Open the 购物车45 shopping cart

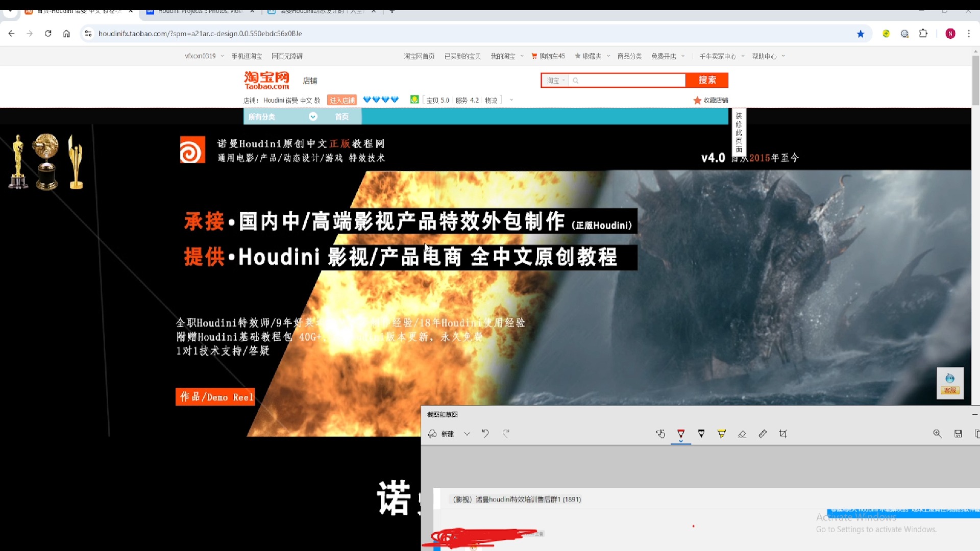pyautogui.click(x=548, y=56)
